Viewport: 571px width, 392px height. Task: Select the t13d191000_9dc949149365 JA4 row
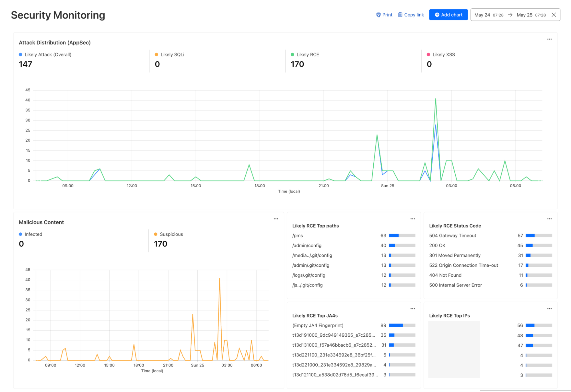[354, 335]
